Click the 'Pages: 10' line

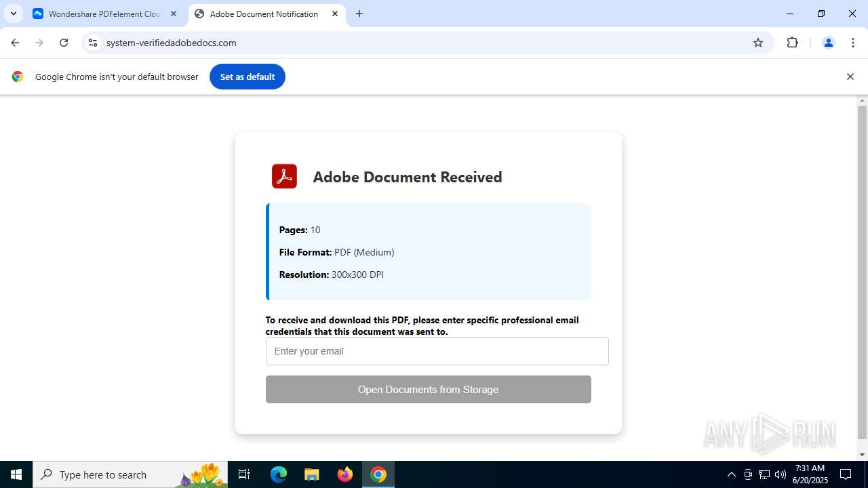[x=300, y=230]
